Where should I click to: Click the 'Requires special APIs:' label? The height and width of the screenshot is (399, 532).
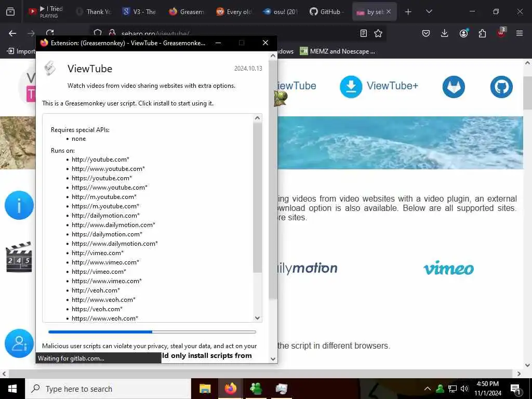pos(80,129)
